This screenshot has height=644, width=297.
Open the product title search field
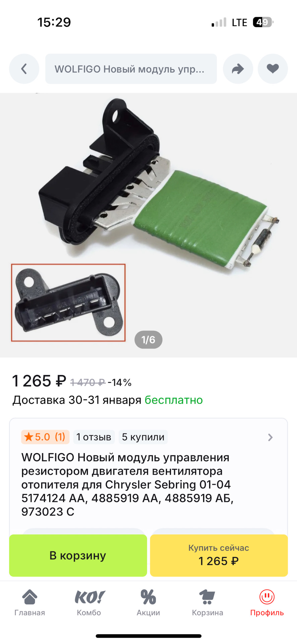coord(131,69)
